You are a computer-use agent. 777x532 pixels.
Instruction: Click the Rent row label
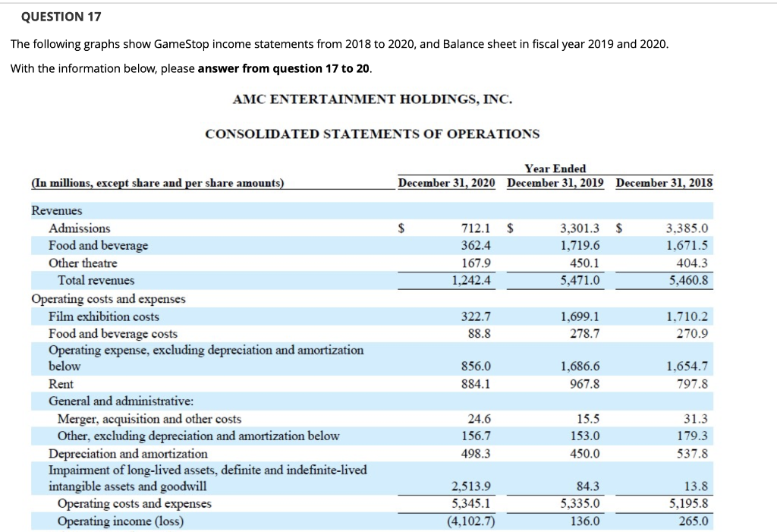(61, 384)
